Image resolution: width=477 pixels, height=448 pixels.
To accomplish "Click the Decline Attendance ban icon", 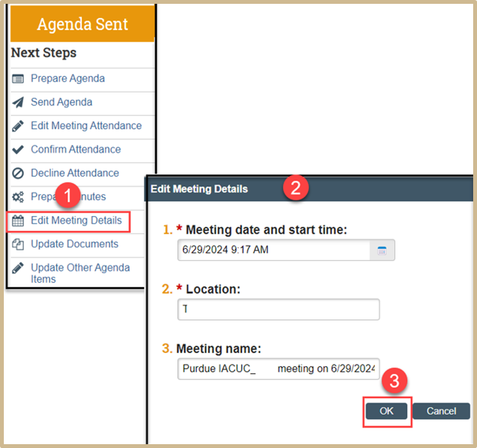I will point(18,173).
